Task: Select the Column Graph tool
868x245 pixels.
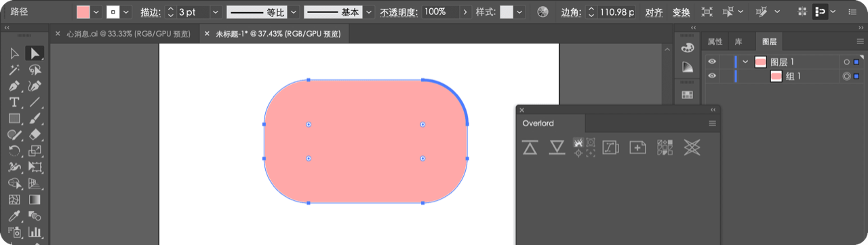Action: click(x=35, y=232)
